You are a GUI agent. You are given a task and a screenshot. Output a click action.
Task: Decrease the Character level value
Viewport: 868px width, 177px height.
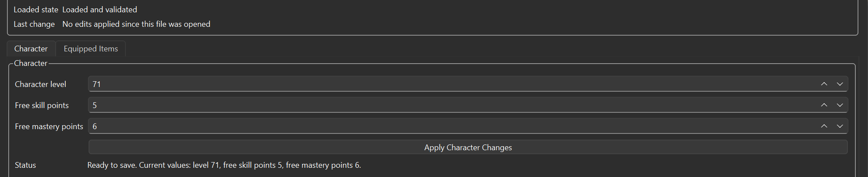click(x=839, y=84)
